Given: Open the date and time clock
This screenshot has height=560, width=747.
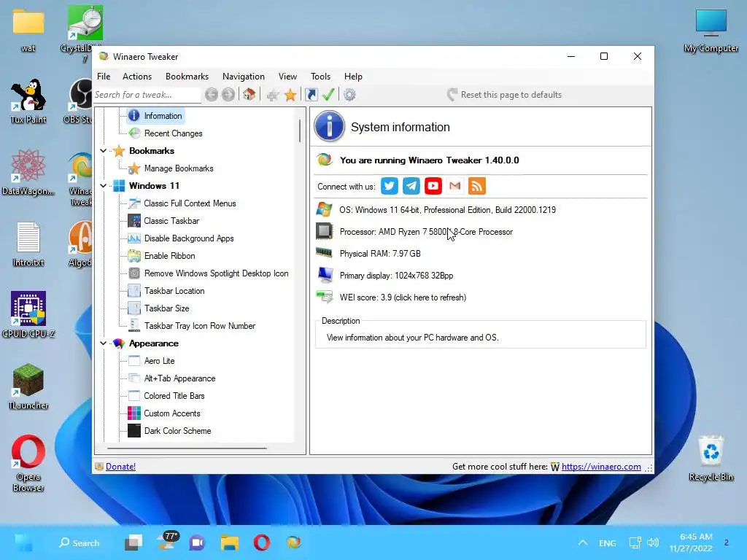Looking at the screenshot, I should click(x=691, y=542).
